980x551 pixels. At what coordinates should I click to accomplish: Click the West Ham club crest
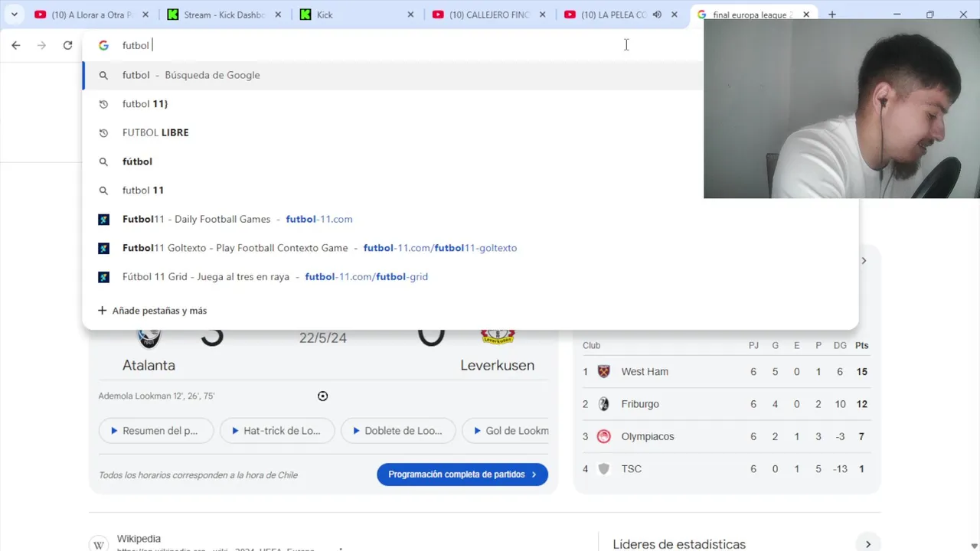604,372
